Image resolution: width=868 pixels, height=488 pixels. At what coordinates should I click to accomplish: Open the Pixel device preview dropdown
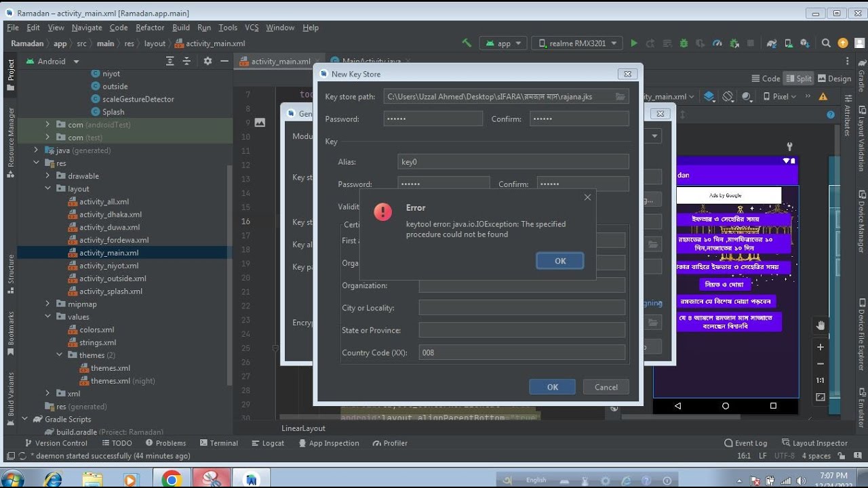(780, 96)
